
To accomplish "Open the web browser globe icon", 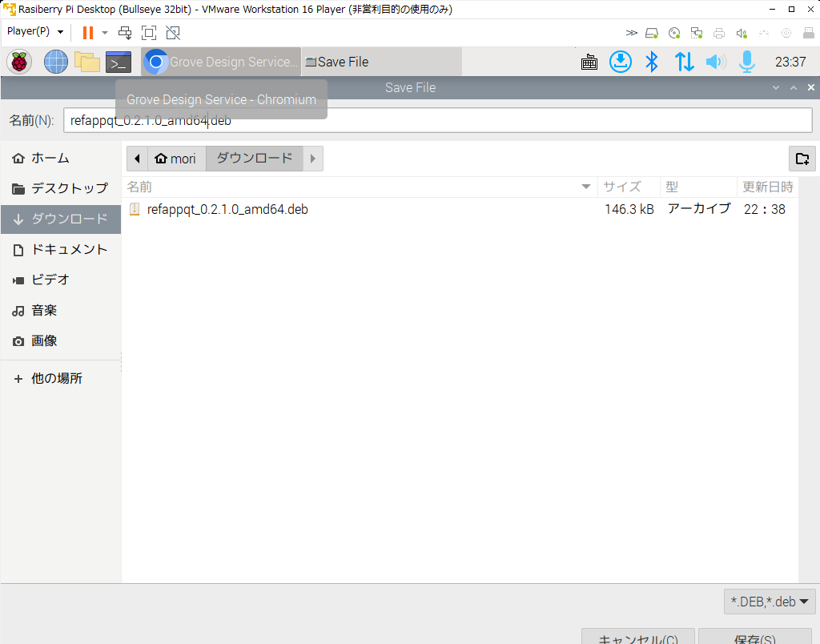I will pyautogui.click(x=56, y=62).
